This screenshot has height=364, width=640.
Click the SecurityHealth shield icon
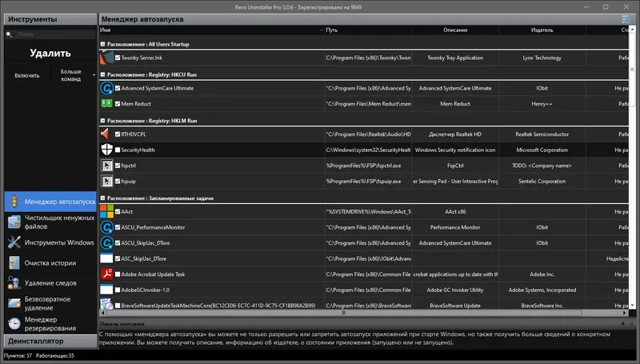pyautogui.click(x=106, y=150)
